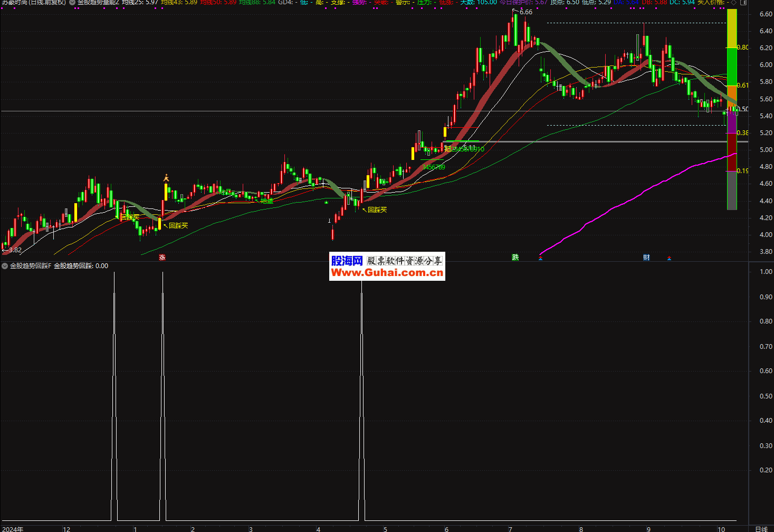This screenshot has width=774, height=532.
Task: Click the 3.82 low price label
Action: click(x=15, y=250)
